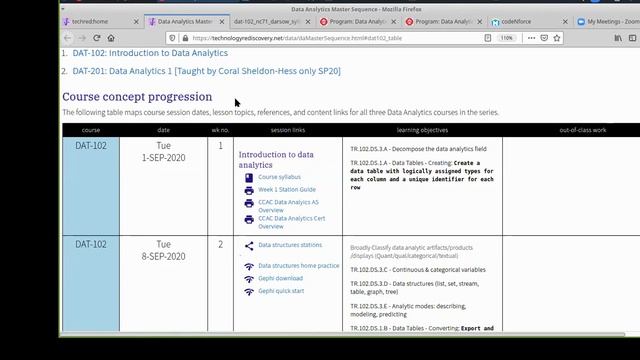Click the tracking protection shield icon
The height and width of the screenshot is (360, 640).
click(x=172, y=38)
